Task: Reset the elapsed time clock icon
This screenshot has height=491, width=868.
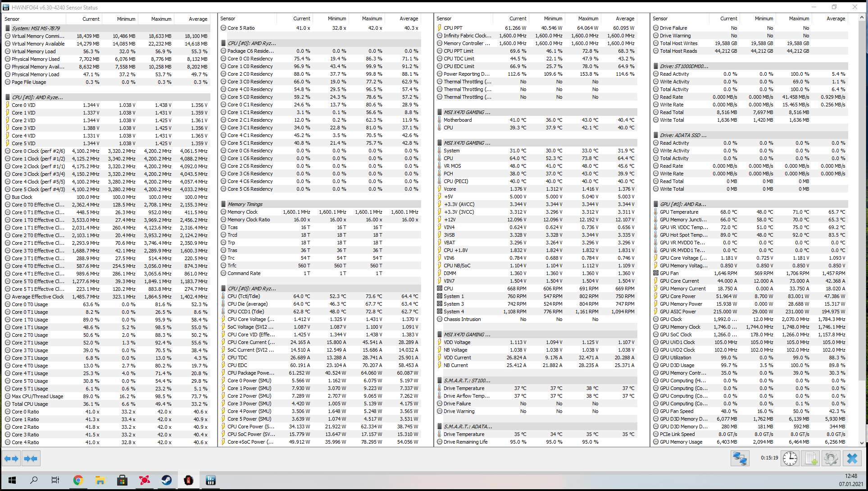Action: pos(790,459)
